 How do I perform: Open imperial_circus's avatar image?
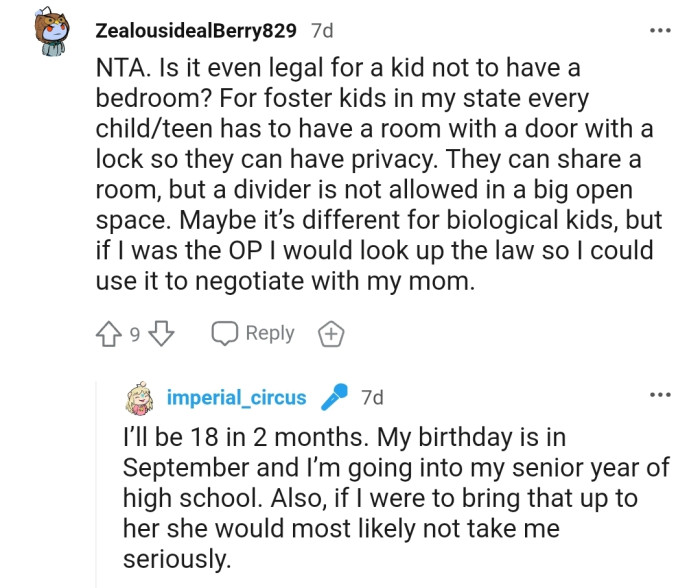pos(141,397)
